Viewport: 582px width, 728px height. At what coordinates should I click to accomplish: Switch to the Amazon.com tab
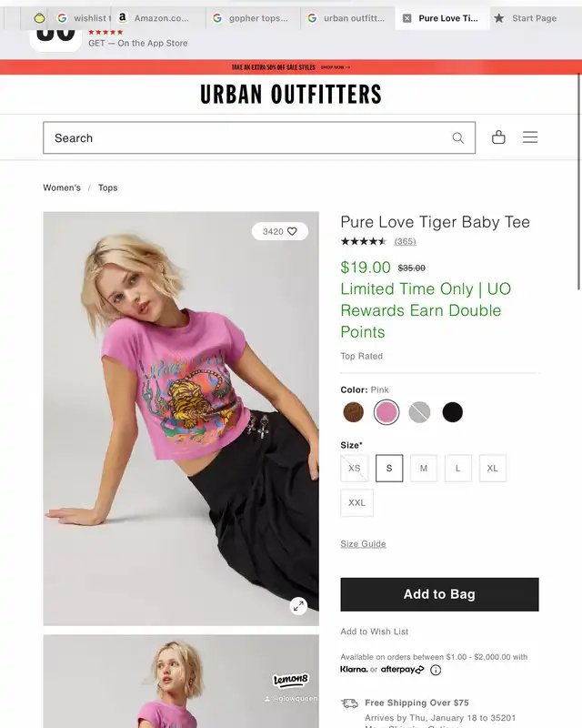click(155, 18)
